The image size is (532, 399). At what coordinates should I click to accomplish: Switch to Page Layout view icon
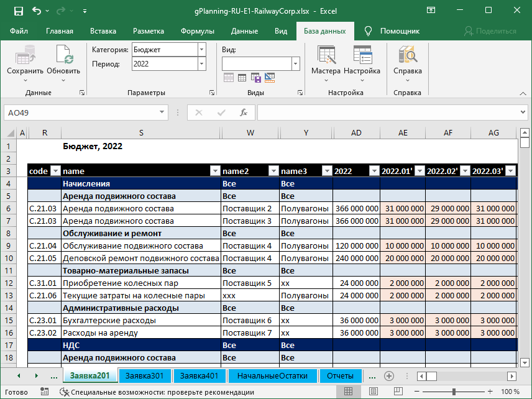point(374,391)
